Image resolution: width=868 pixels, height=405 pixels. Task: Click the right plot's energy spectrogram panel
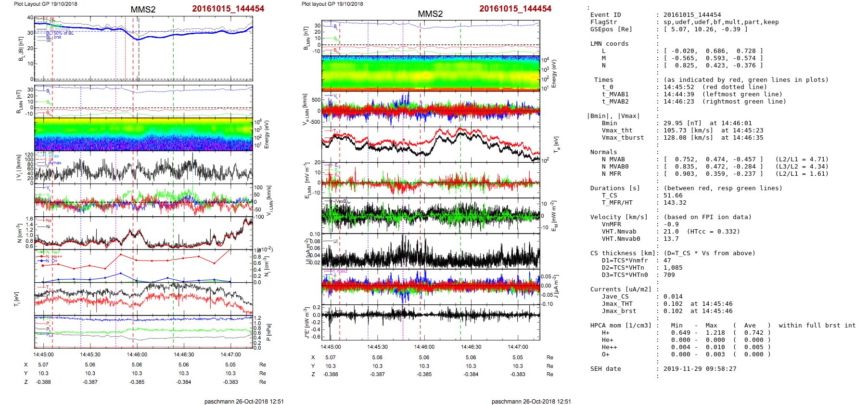click(431, 73)
